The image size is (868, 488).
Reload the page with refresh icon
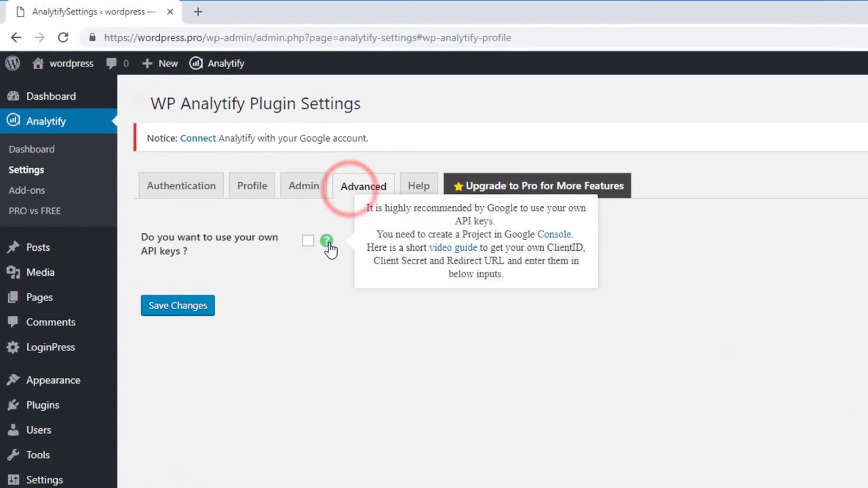63,37
